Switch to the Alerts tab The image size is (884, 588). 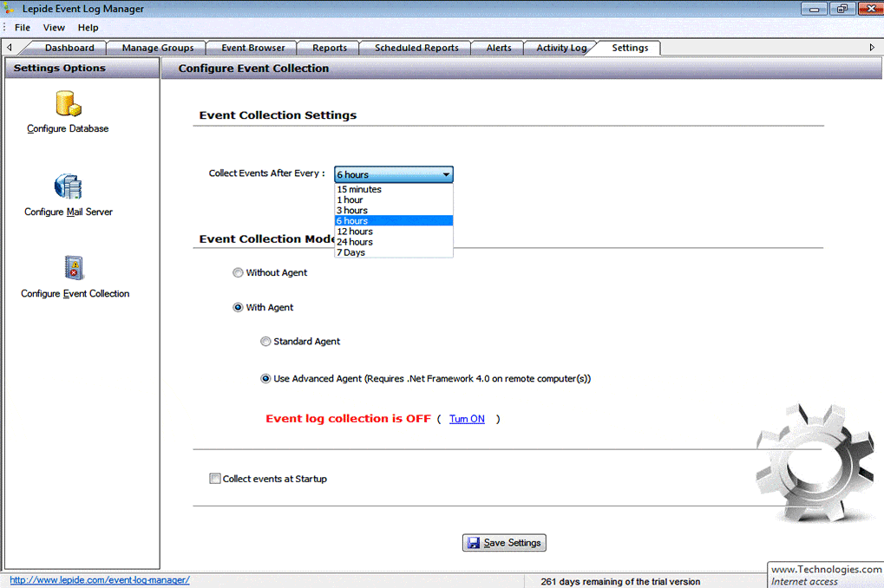(x=499, y=48)
